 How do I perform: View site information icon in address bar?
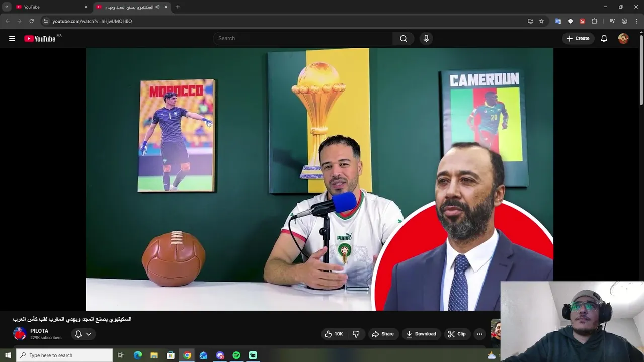46,21
